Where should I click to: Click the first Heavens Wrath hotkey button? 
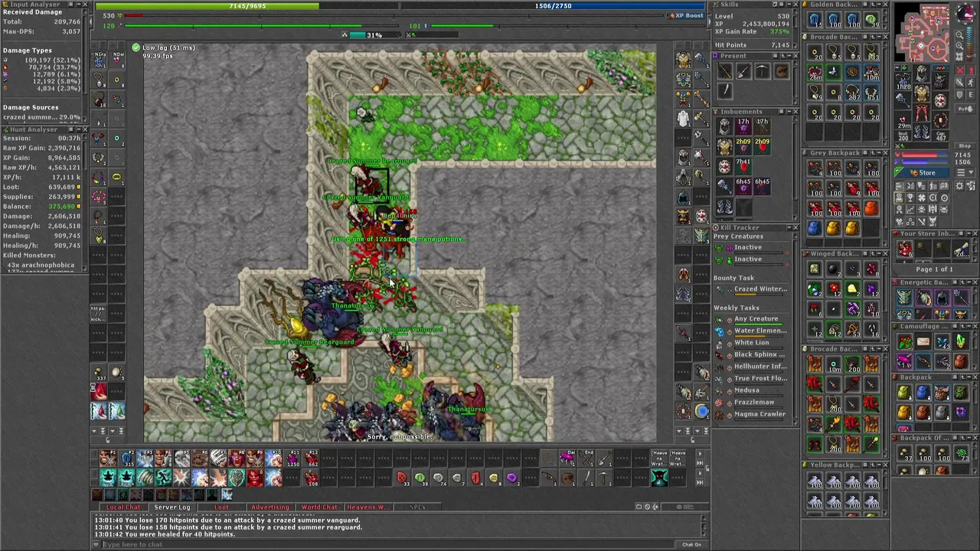[658, 459]
